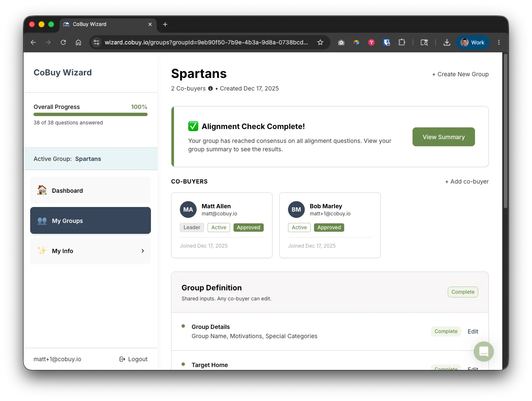Click the browser forward arrow

pos(48,42)
